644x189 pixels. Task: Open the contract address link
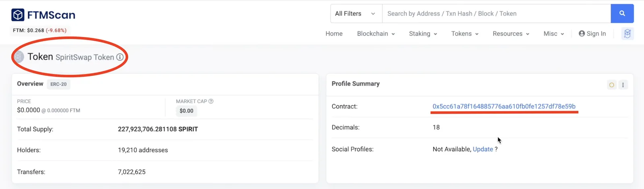(x=504, y=106)
